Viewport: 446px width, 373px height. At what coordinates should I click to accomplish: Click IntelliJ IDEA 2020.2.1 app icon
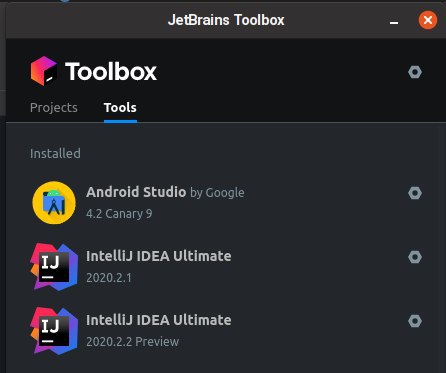(x=54, y=267)
